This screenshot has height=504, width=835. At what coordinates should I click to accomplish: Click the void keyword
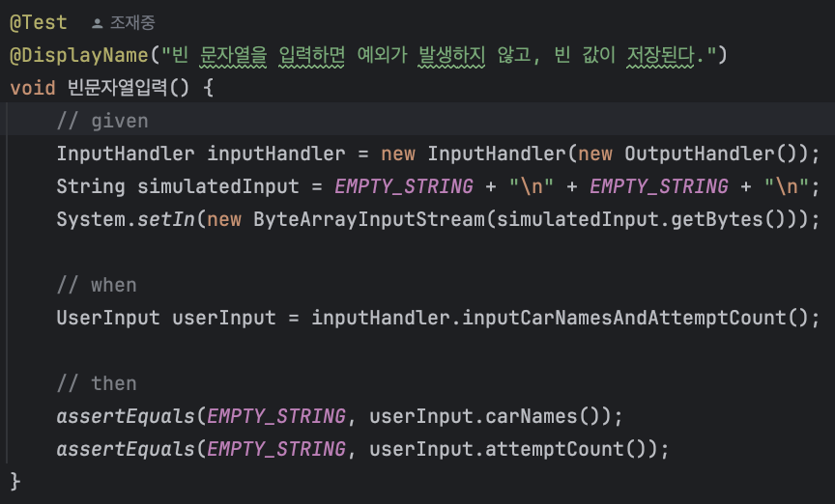tap(33, 88)
